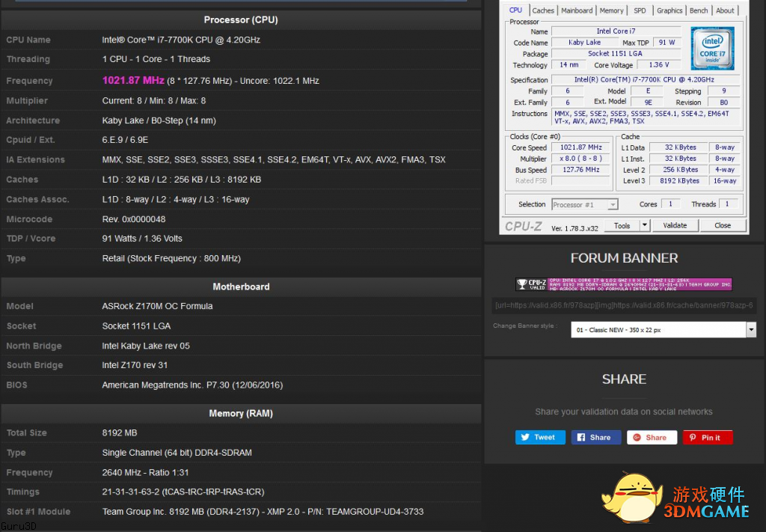Click the microcode 'Rev. 0x0000048'
This screenshot has width=766, height=532.
(134, 218)
